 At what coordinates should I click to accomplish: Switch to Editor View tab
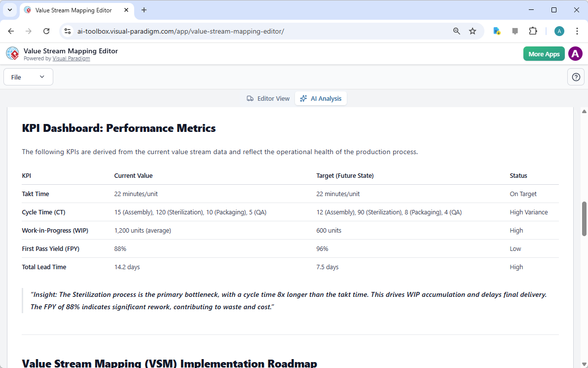point(268,99)
